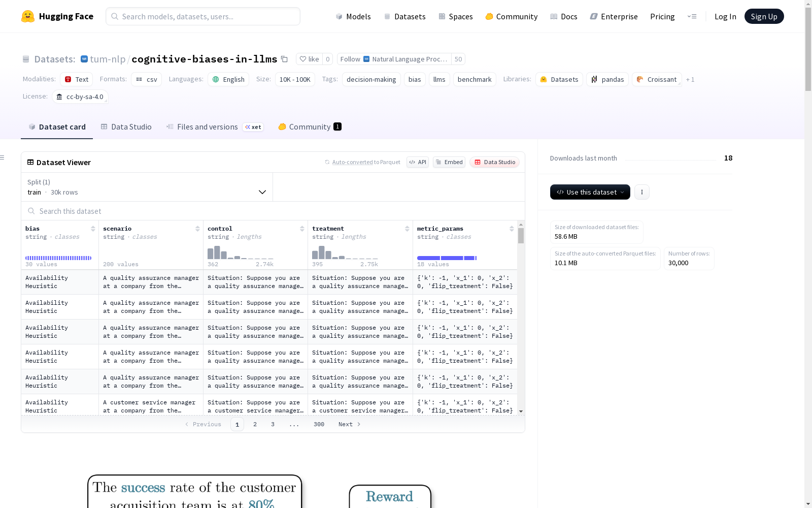Viewport: 812px width, 508px height.
Task: Open the Models page
Action: 353,16
